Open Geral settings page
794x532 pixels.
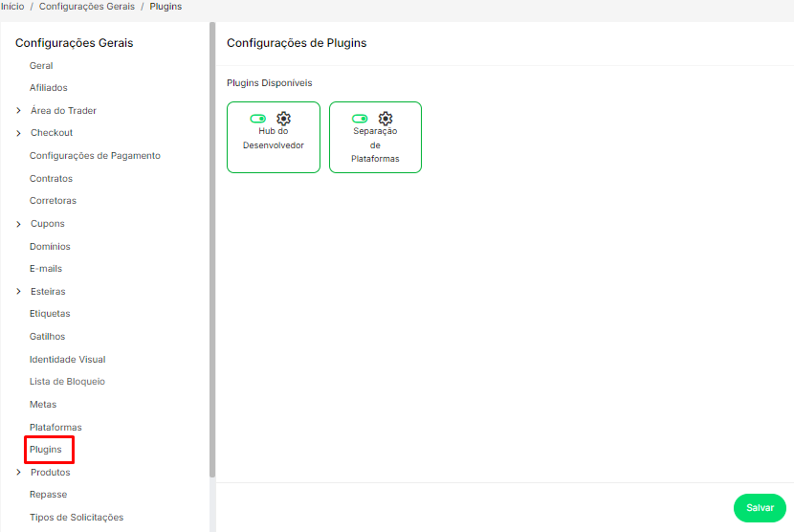tap(41, 66)
